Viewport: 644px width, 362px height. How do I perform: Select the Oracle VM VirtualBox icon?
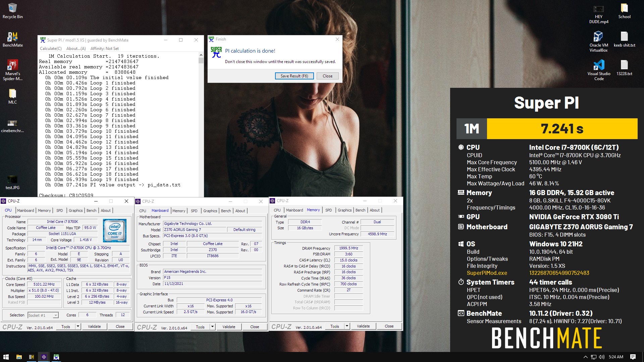[599, 42]
